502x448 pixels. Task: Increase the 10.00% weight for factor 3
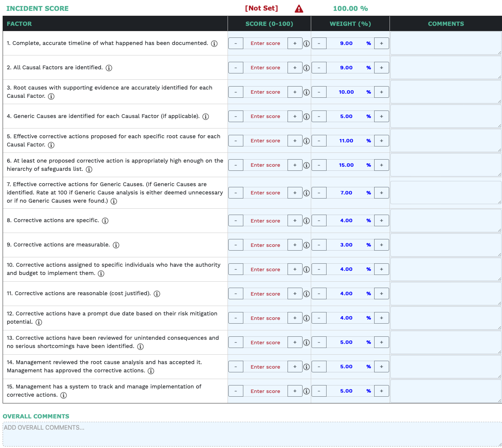[x=381, y=92]
